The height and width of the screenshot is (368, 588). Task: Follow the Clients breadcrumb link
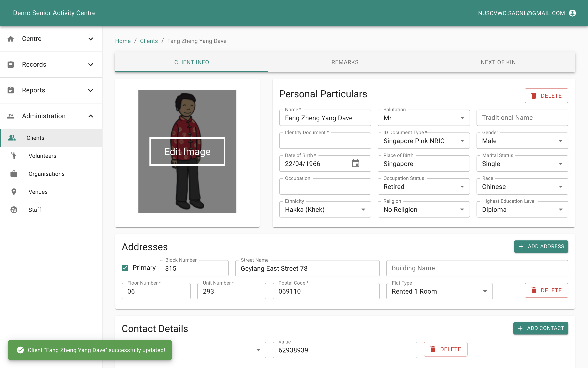149,41
